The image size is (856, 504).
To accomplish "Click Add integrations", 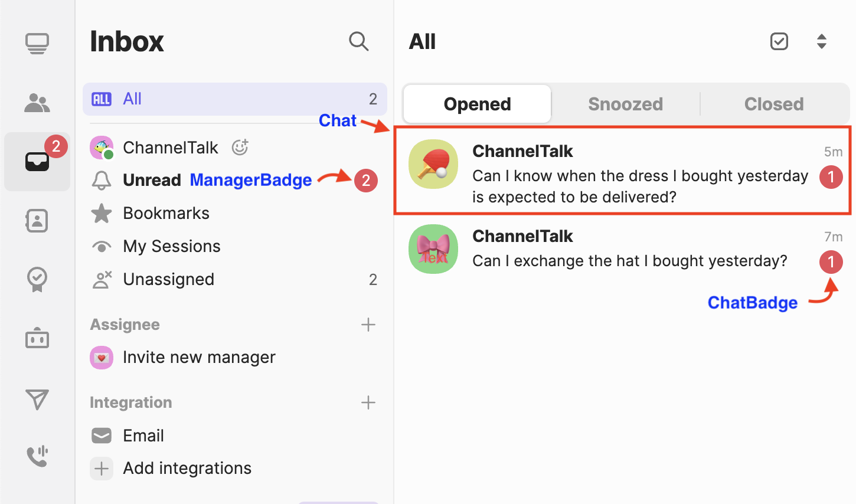I will click(x=235, y=469).
